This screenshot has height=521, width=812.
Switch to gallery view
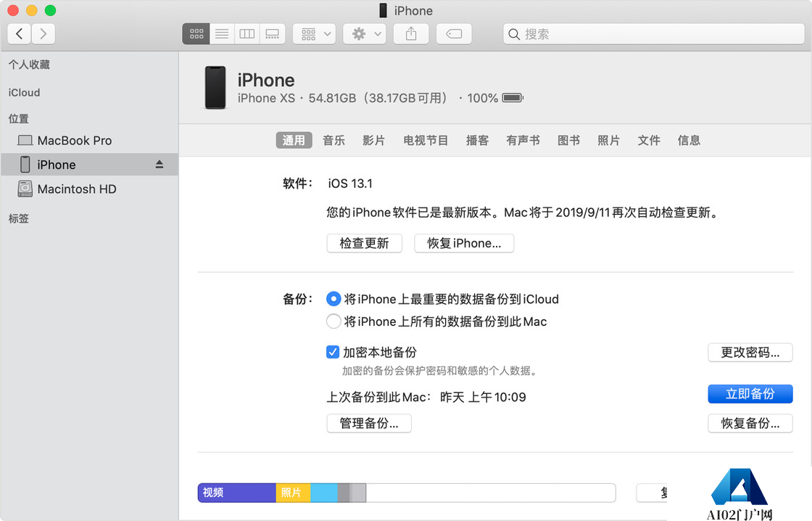coord(273,33)
